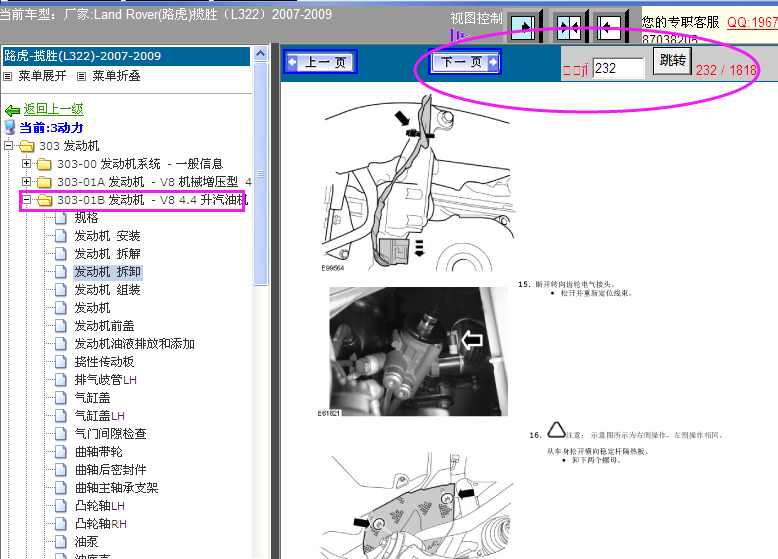Select the 303-01B 发动机 V8 4.4 升汽油机 folder

pos(152,200)
